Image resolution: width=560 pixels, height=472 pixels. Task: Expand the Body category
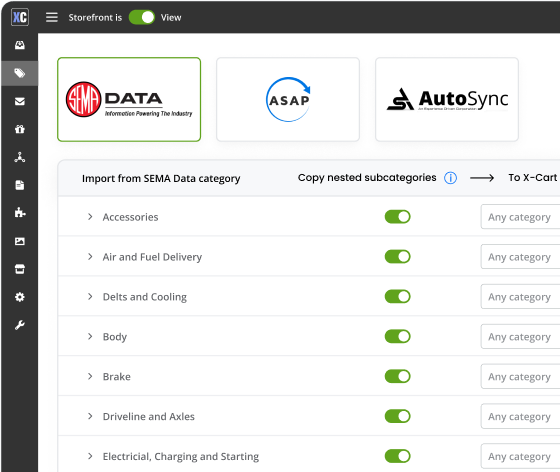tap(90, 336)
